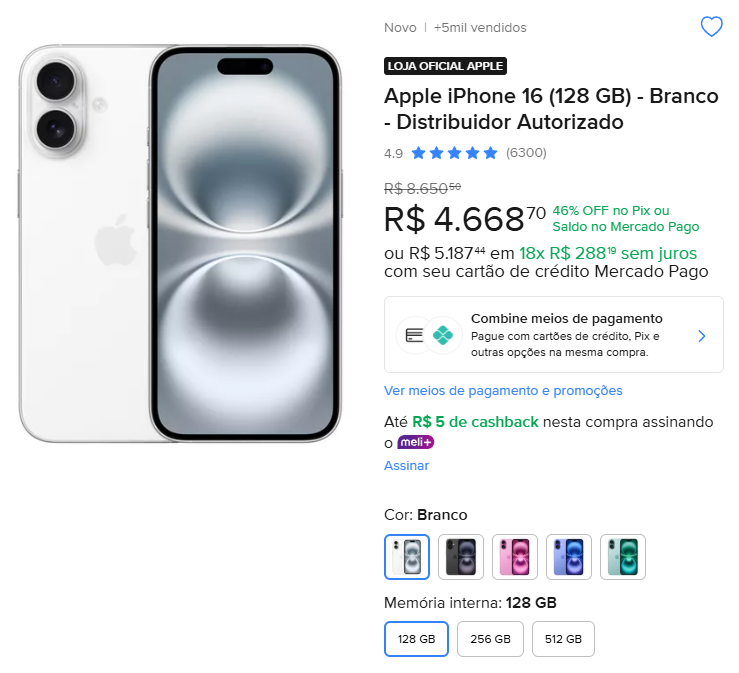This screenshot has height=673, width=739.
Task: Open Ver meios de pagamento e promoções
Action: (x=503, y=391)
